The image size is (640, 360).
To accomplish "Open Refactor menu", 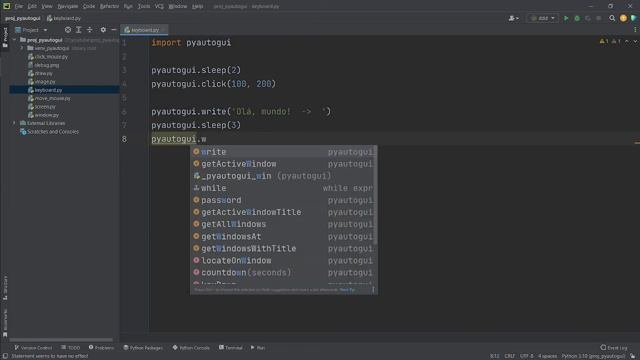I will point(109,6).
